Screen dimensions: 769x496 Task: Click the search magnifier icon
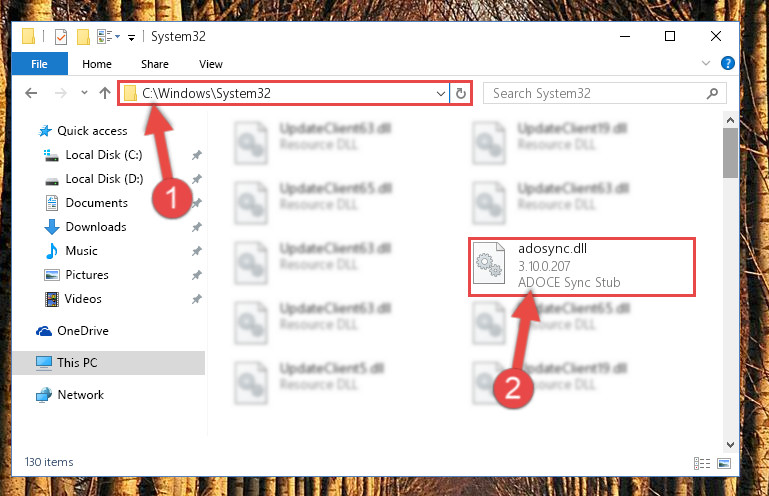click(712, 93)
